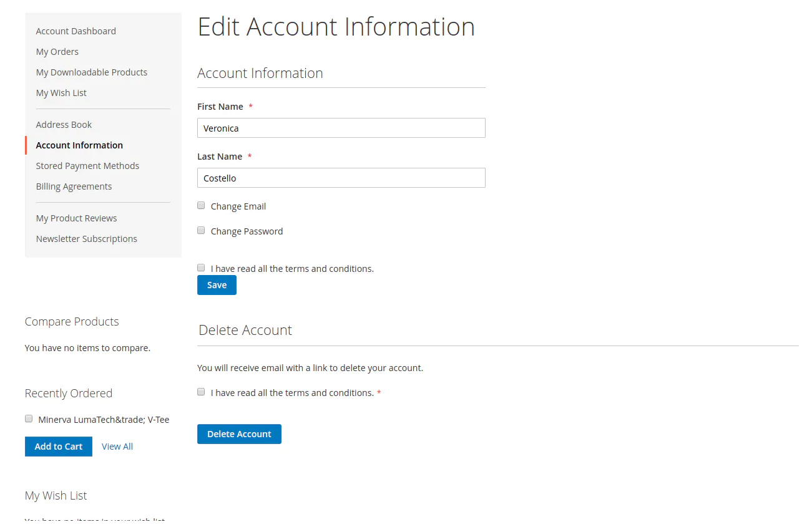Enable the Change Password checkbox

[x=200, y=230]
